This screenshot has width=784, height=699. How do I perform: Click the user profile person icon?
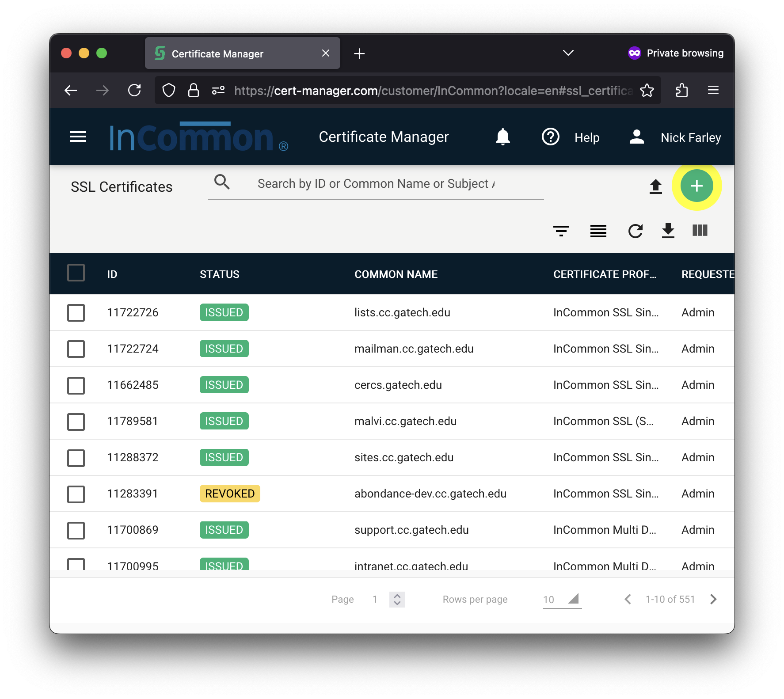tap(636, 137)
